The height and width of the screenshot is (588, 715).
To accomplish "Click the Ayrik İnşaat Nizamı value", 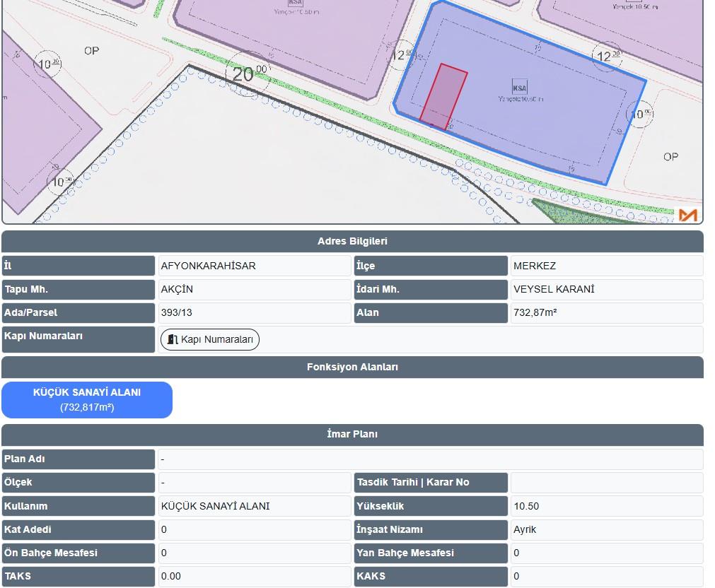I will pos(525,529).
